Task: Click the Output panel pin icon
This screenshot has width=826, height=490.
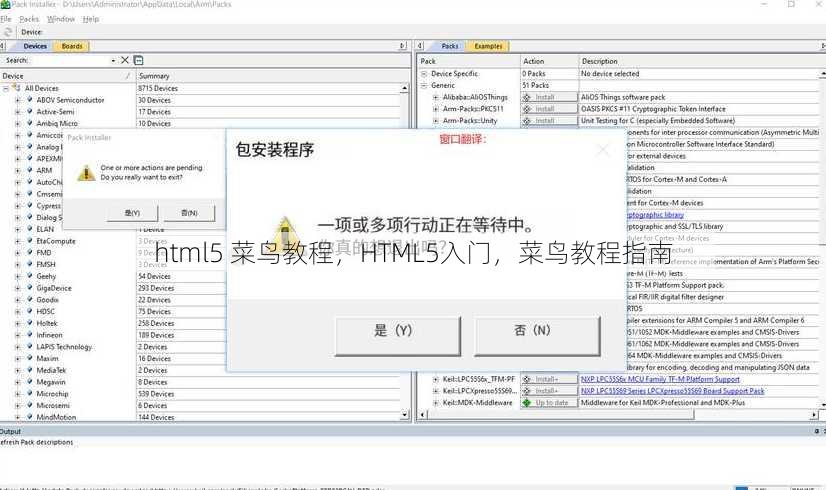Action: pos(817,431)
